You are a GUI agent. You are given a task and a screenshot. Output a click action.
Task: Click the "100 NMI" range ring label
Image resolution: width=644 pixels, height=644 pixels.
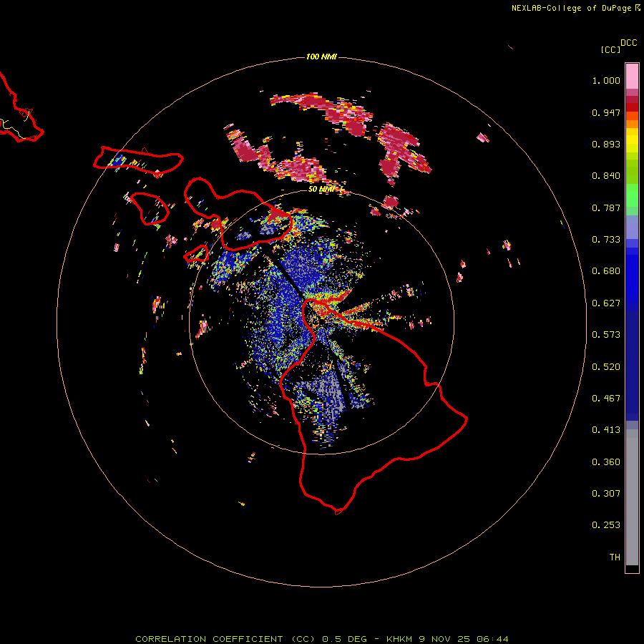click(321, 57)
